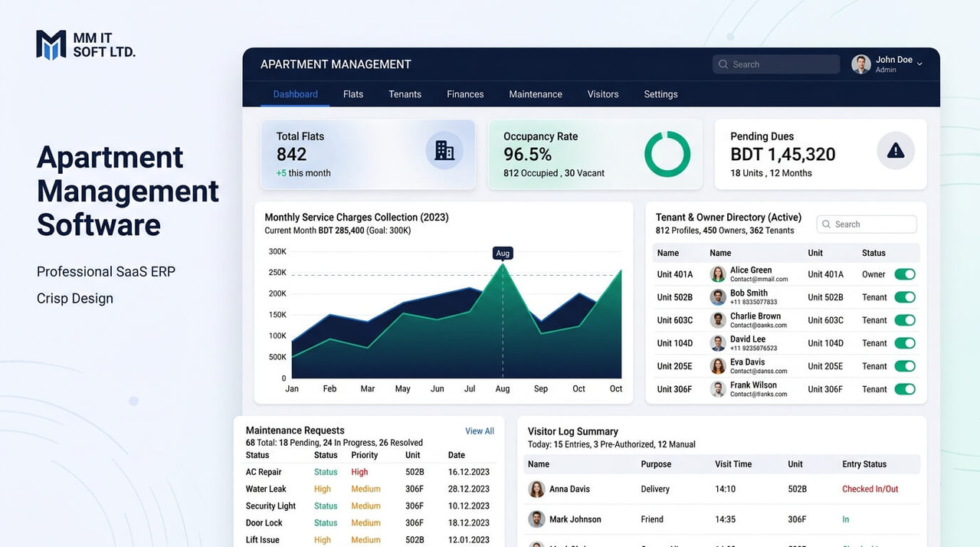Click the Pending Dues summary card

click(821, 154)
